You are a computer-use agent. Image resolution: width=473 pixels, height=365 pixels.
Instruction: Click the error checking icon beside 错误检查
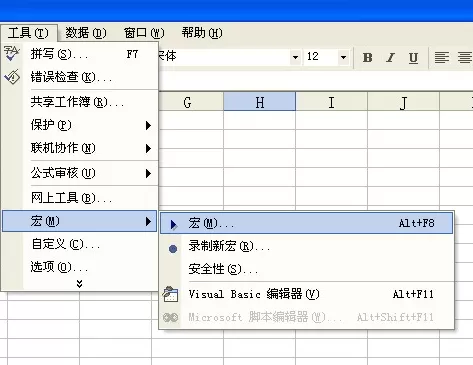tap(12, 77)
